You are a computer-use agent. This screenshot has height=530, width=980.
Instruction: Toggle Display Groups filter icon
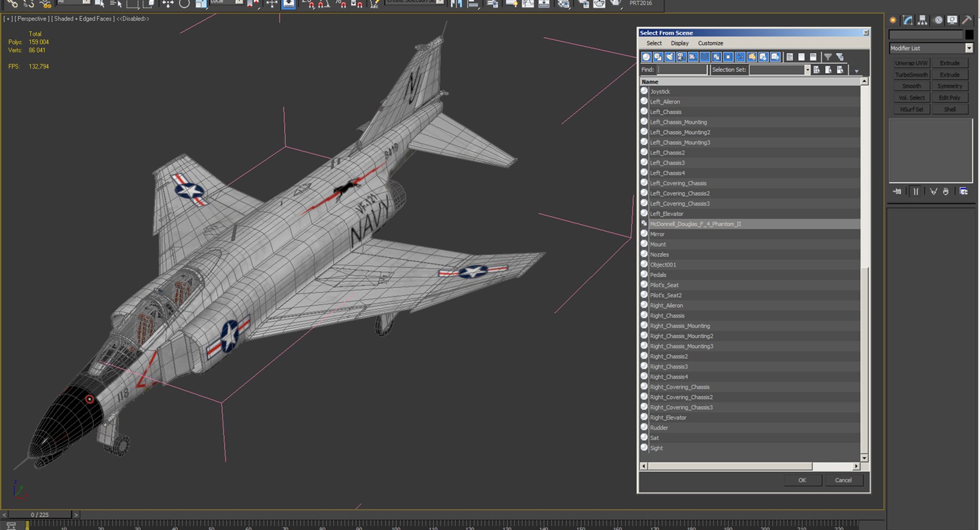pyautogui.click(x=717, y=57)
